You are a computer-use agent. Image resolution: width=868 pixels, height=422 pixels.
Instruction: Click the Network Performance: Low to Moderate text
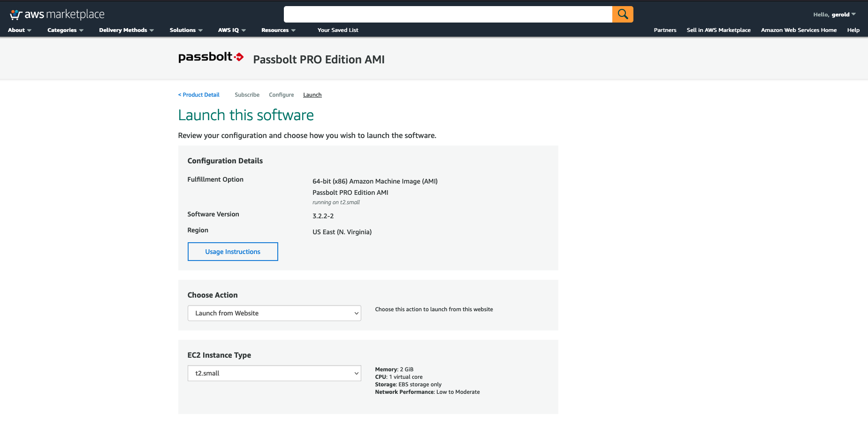click(x=427, y=392)
